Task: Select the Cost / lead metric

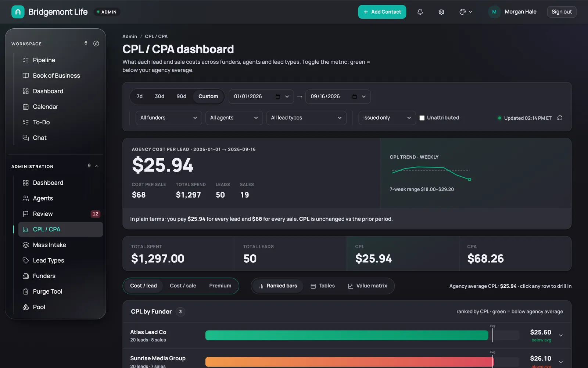Action: coord(143,286)
